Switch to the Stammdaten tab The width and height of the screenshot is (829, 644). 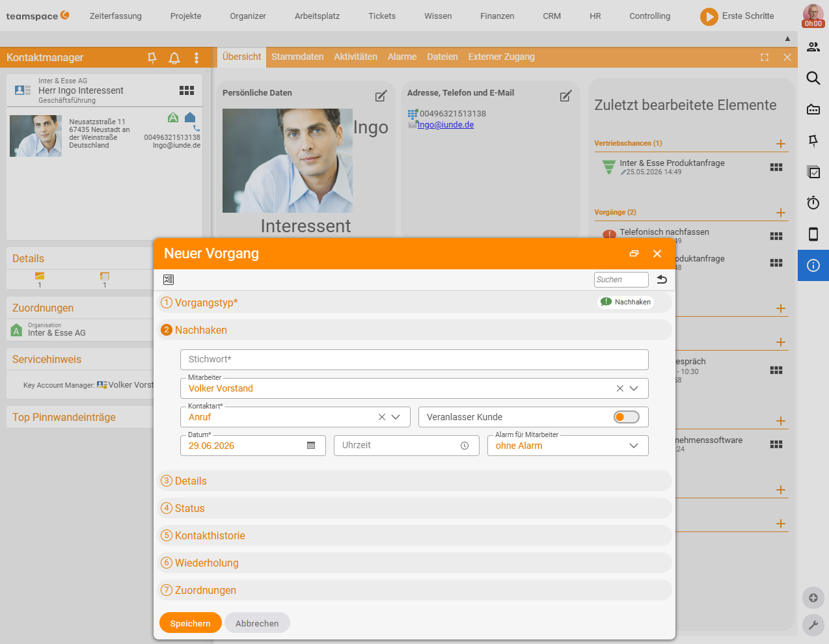coord(297,57)
